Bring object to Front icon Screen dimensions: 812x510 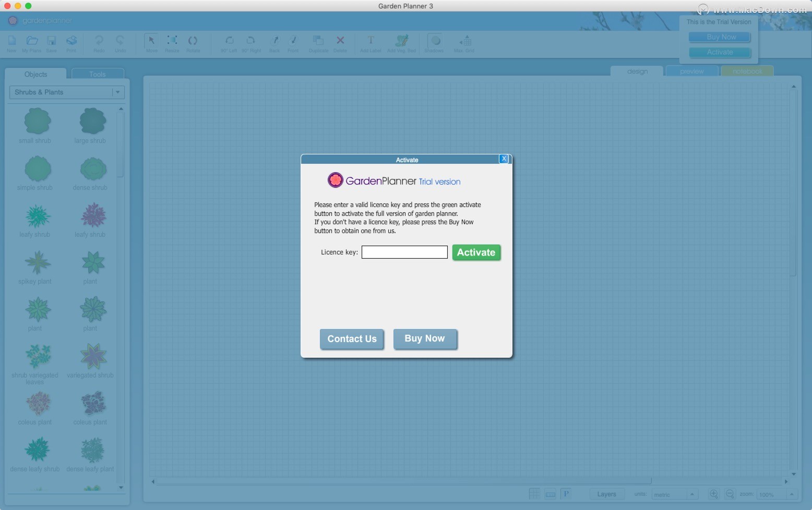293,41
